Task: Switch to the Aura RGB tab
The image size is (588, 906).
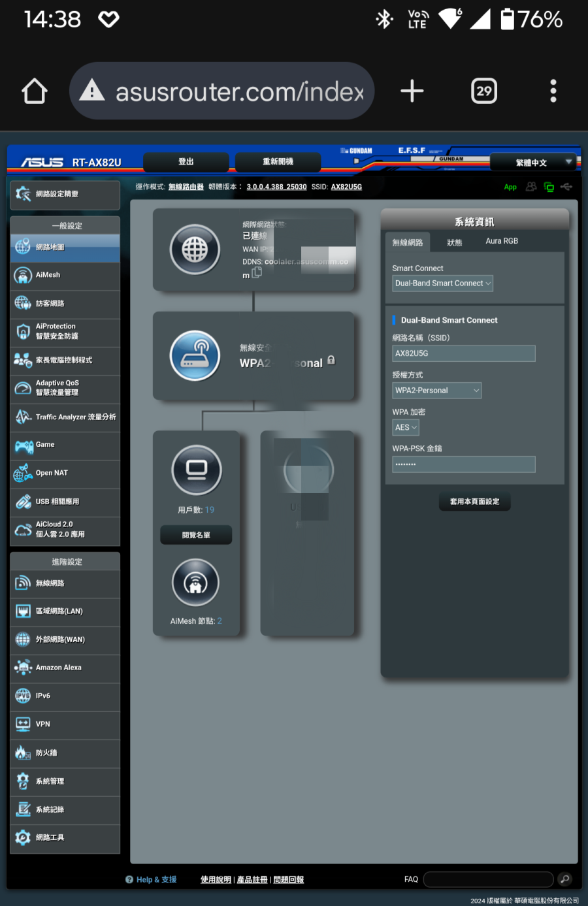Action: point(502,241)
